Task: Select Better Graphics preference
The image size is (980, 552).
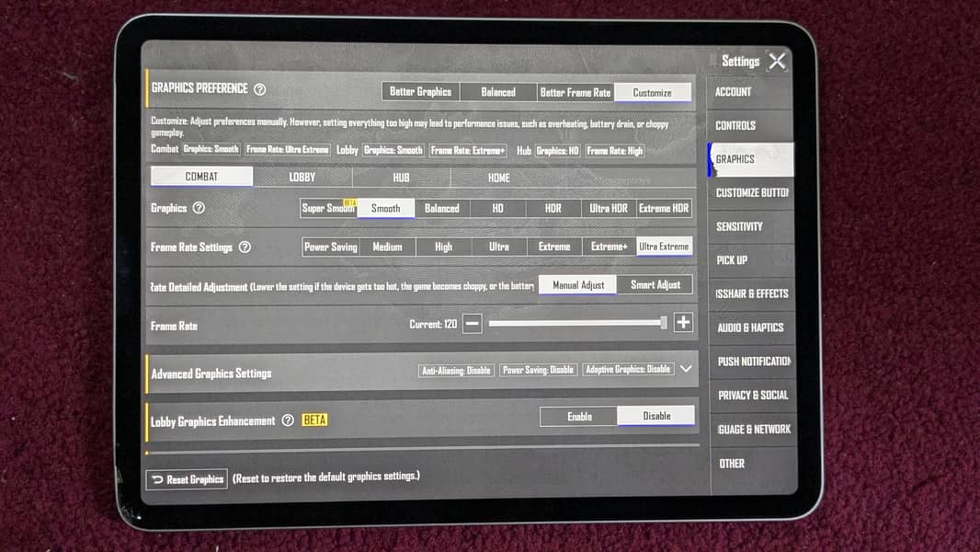Action: coord(421,92)
